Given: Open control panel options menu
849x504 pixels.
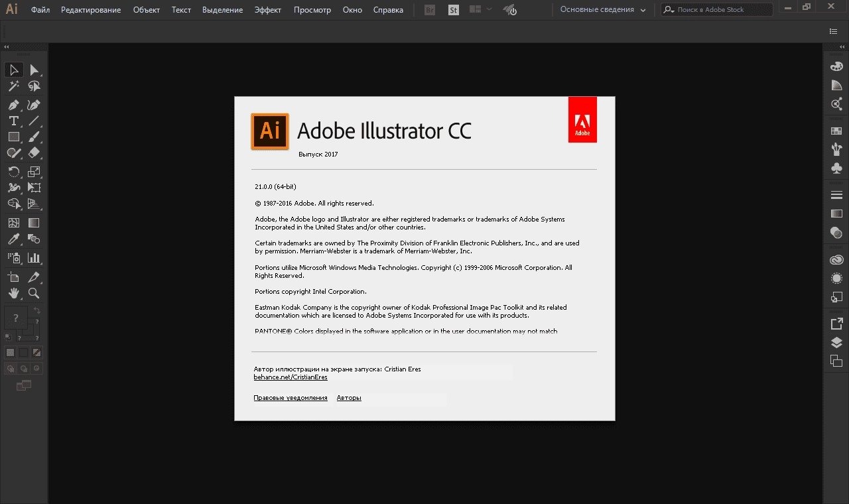Looking at the screenshot, I should pyautogui.click(x=834, y=31).
